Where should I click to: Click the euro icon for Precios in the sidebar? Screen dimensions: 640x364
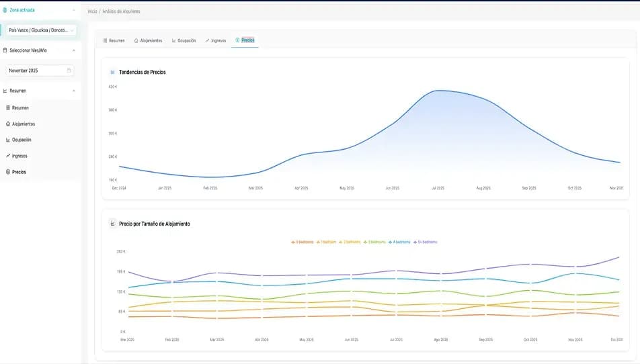click(x=8, y=172)
